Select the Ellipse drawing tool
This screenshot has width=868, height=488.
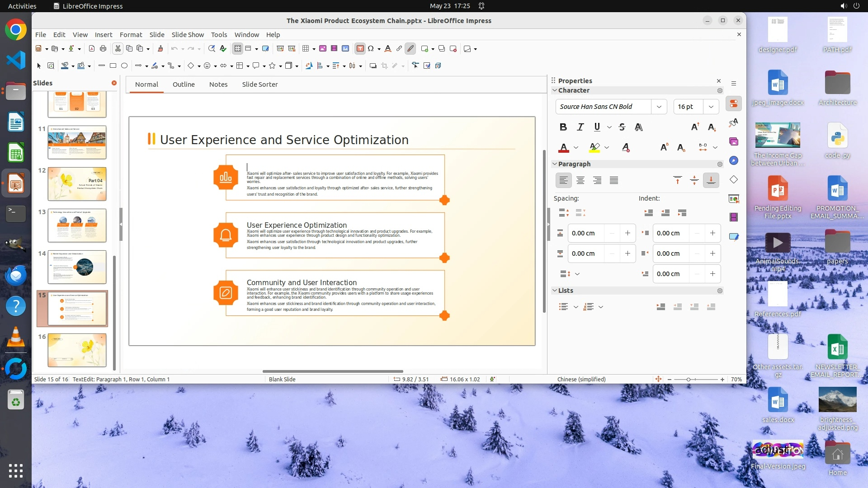tap(124, 66)
